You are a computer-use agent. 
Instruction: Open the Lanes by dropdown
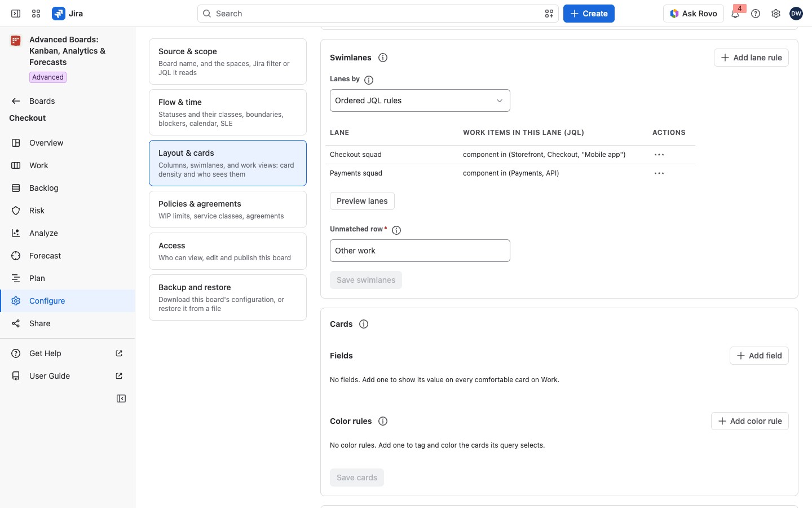tap(420, 100)
